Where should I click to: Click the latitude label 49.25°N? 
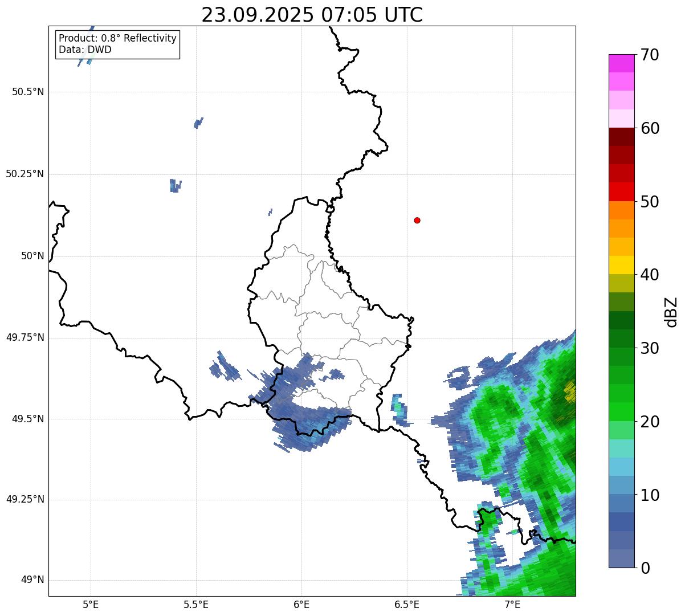[25, 500]
